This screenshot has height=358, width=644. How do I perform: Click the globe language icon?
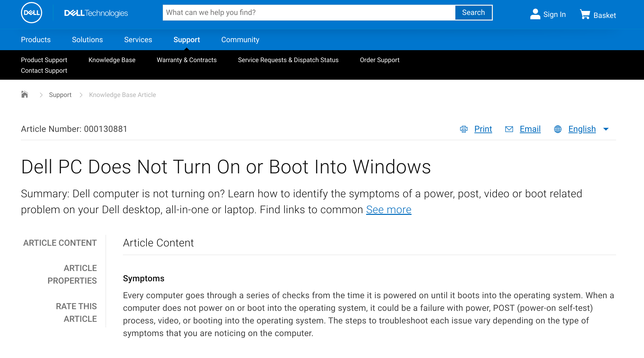point(558,129)
